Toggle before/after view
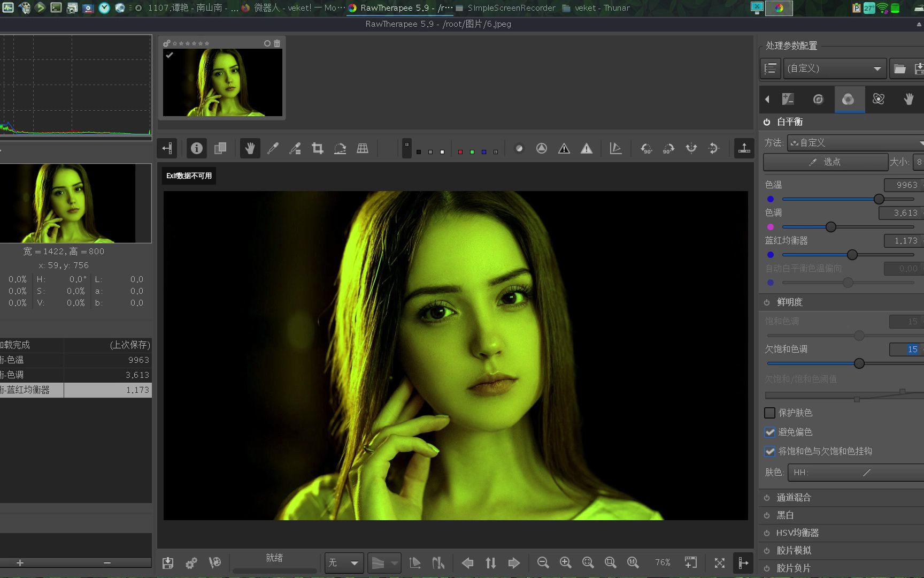This screenshot has width=924, height=578. [x=220, y=148]
